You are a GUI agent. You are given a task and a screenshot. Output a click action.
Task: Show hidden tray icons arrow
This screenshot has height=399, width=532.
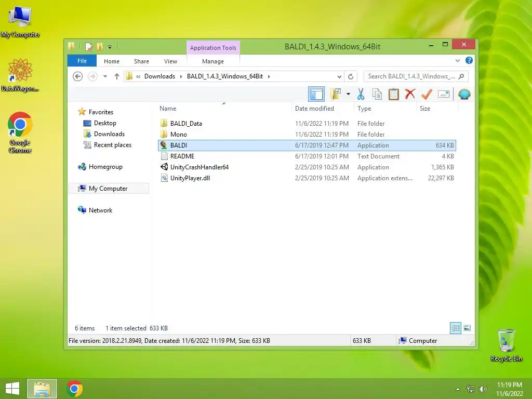(458, 389)
